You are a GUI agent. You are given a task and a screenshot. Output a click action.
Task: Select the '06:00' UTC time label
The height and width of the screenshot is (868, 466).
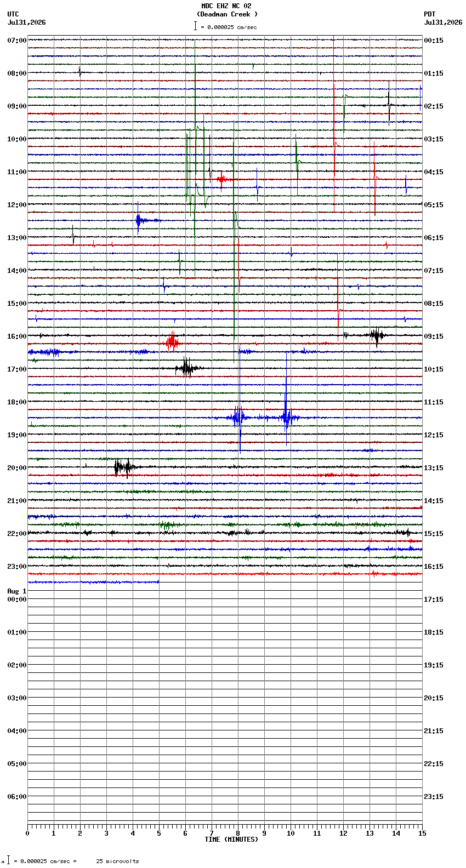[x=16, y=797]
